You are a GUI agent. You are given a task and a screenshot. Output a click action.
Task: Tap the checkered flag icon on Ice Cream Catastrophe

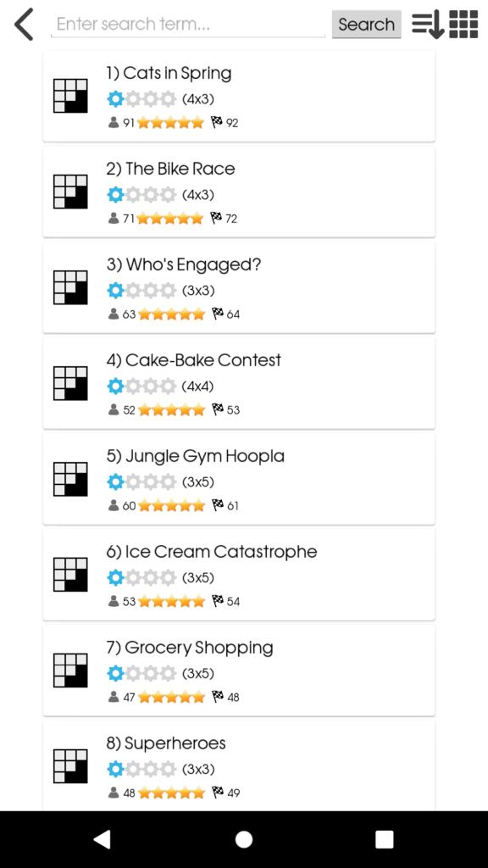coord(218,601)
